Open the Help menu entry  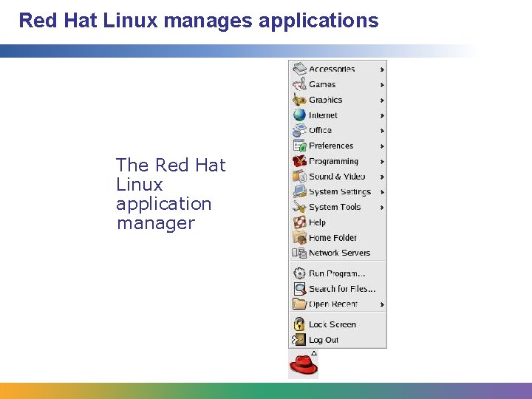pyautogui.click(x=338, y=222)
